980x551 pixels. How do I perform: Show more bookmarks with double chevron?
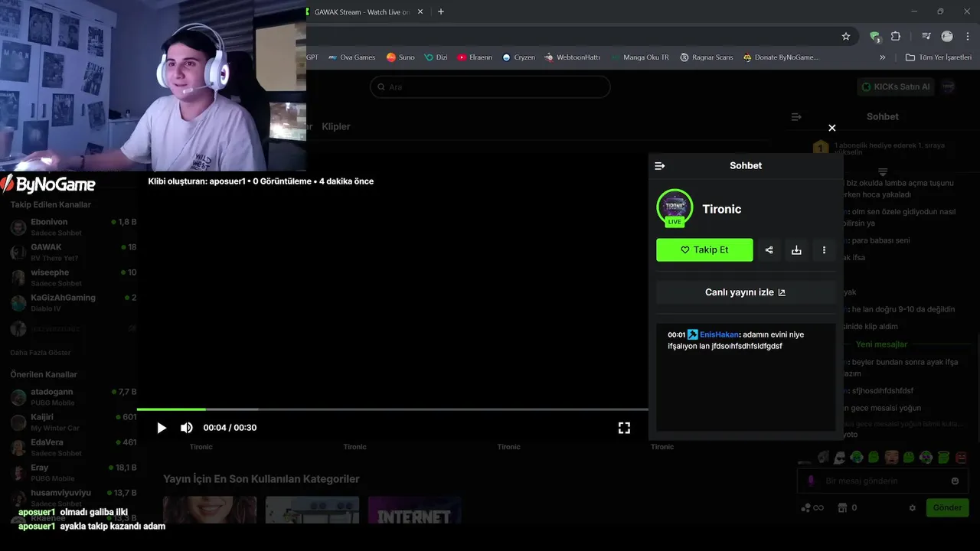pos(882,57)
